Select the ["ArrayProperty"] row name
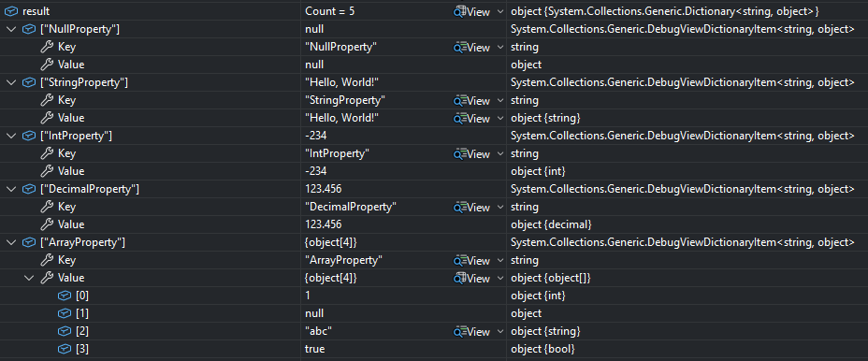The image size is (868, 361). tap(82, 242)
